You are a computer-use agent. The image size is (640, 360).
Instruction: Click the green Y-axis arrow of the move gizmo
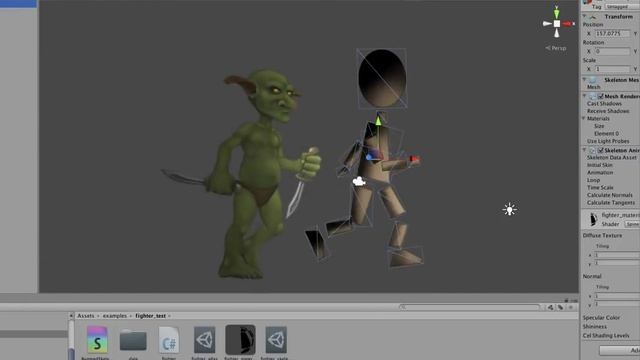pyautogui.click(x=378, y=120)
